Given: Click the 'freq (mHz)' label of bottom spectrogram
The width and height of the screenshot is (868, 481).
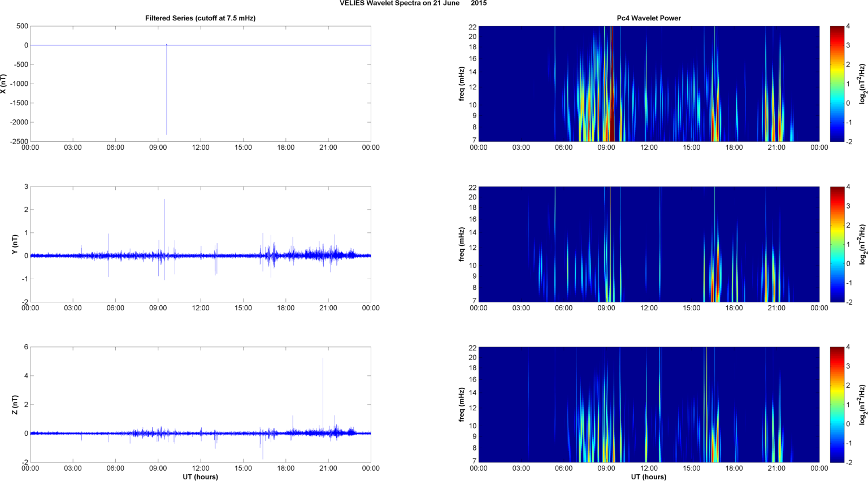Looking at the screenshot, I should [x=462, y=405].
